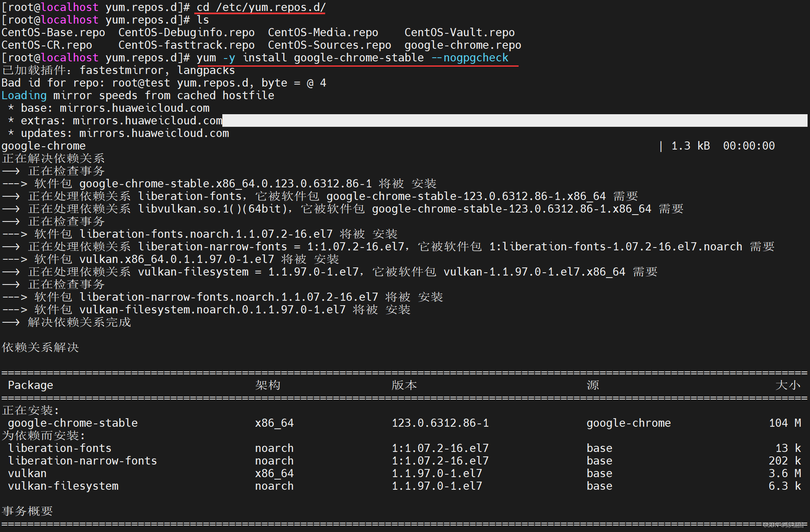Click the CentOS-Sources.repo file name
This screenshot has height=532, width=810.
(x=329, y=45)
